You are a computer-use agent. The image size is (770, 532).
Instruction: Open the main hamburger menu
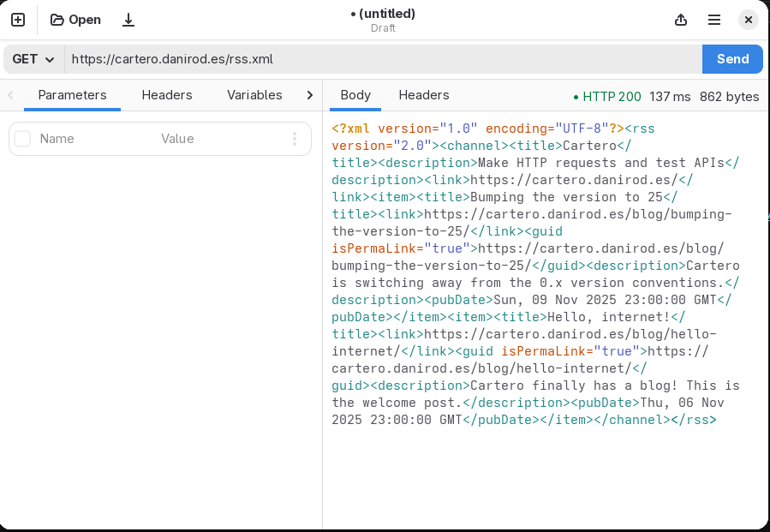pyautogui.click(x=714, y=19)
